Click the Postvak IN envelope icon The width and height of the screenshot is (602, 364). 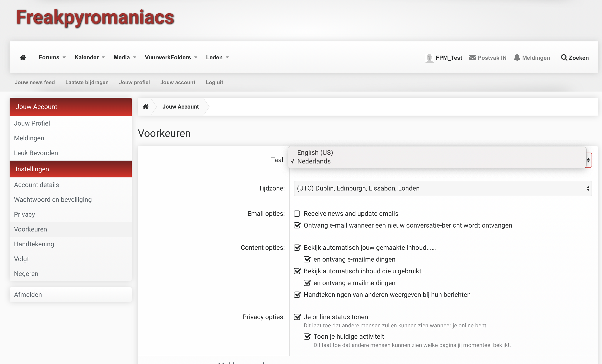(x=473, y=58)
